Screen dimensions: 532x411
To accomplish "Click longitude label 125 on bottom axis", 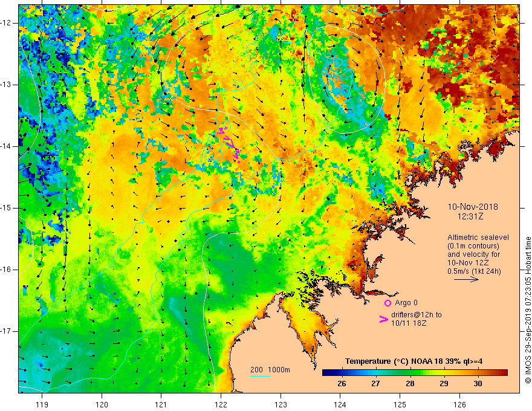I will [x=400, y=404].
